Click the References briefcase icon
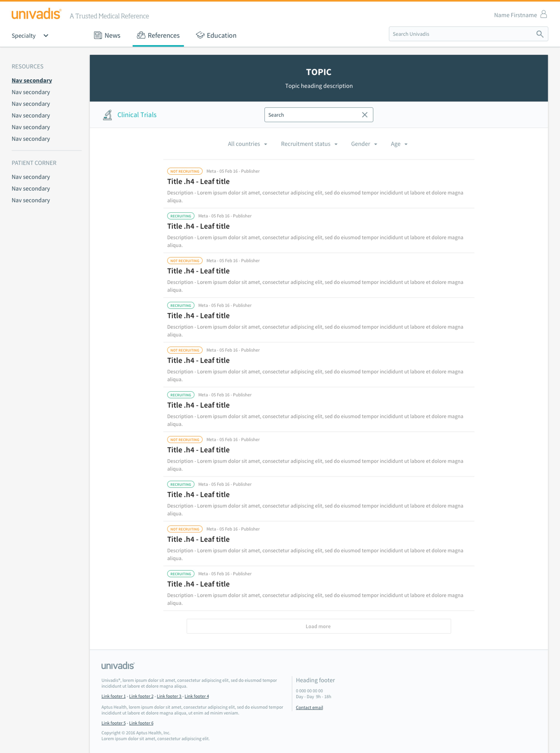 pyautogui.click(x=141, y=35)
